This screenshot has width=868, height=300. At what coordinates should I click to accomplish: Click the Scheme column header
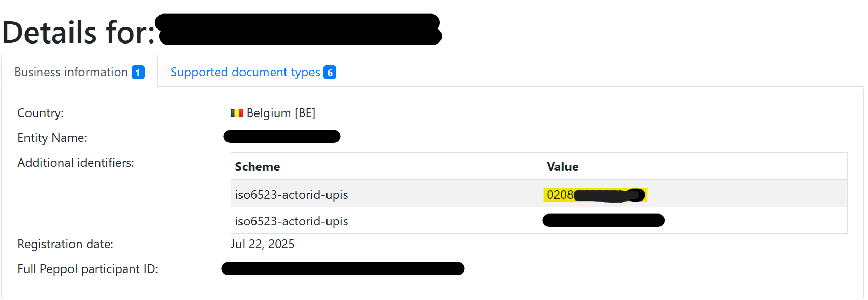pos(257,166)
